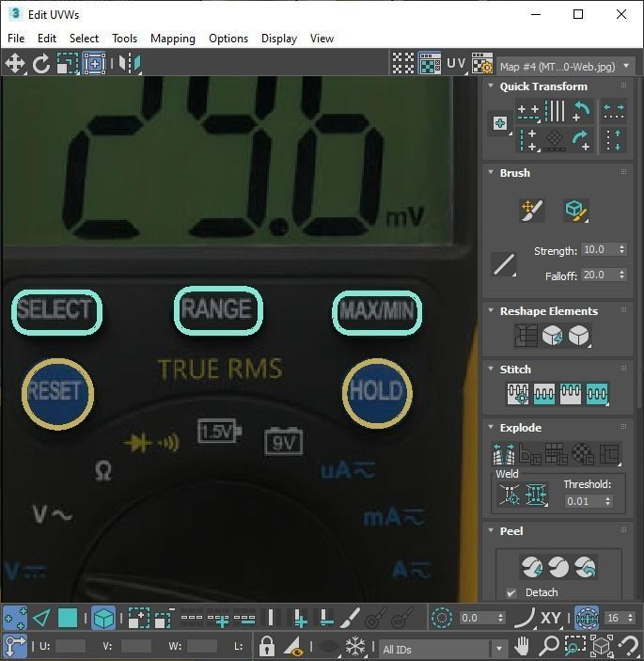Toggle Select By Element UV mode
644x661 pixels.
coord(103,619)
